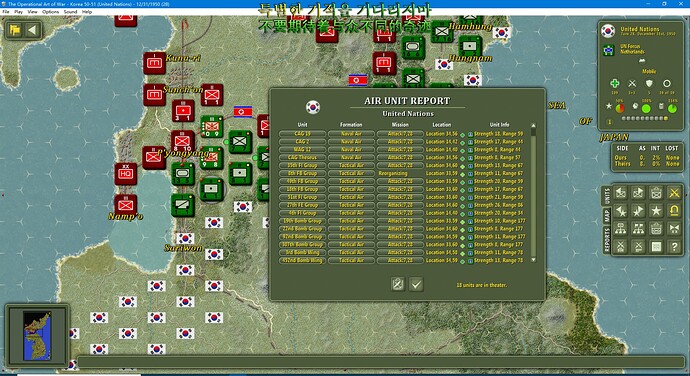Click the minimap of Korea

(x=37, y=335)
